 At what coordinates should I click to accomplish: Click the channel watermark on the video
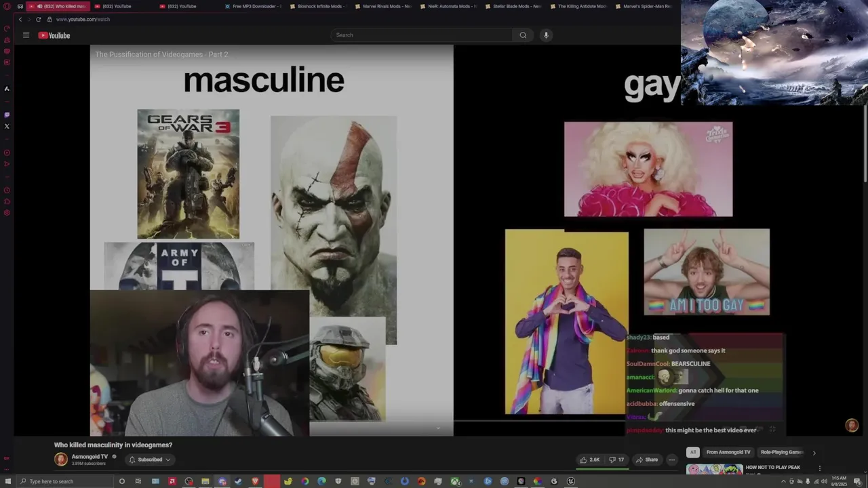(852, 425)
